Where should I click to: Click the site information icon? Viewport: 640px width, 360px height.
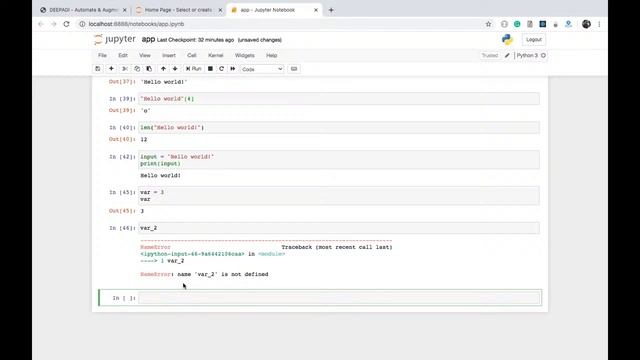coord(82,24)
